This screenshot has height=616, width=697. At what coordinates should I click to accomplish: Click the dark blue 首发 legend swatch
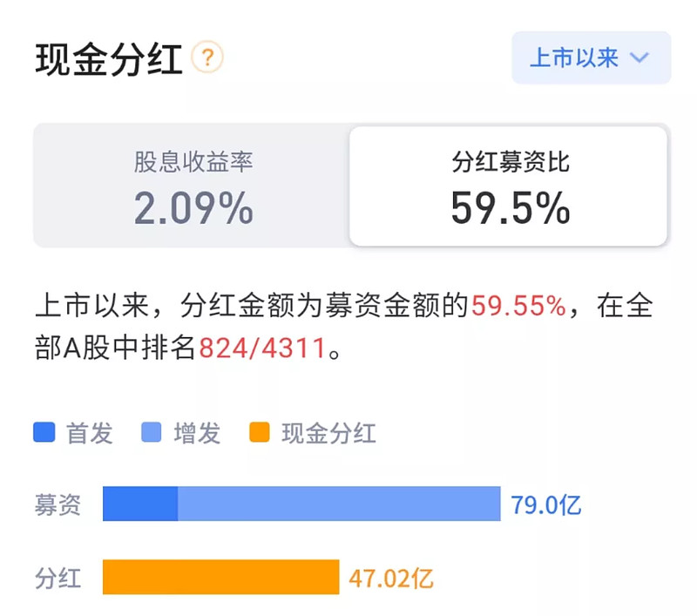click(44, 432)
